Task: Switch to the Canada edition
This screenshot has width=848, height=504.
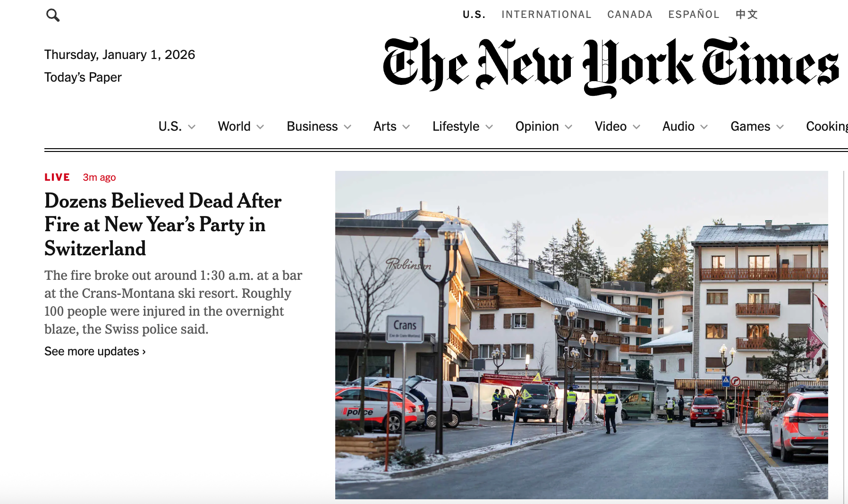Action: (630, 15)
